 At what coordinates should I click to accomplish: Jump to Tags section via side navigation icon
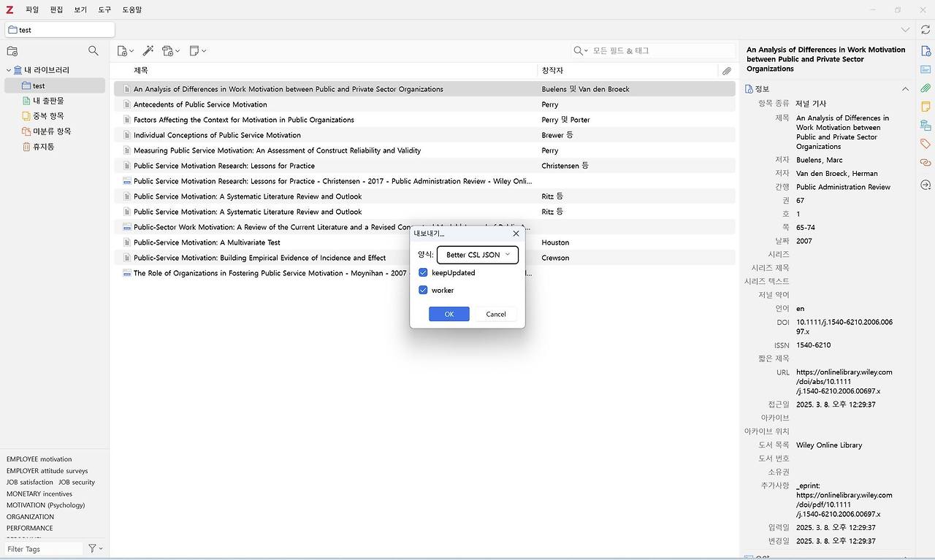click(x=926, y=144)
